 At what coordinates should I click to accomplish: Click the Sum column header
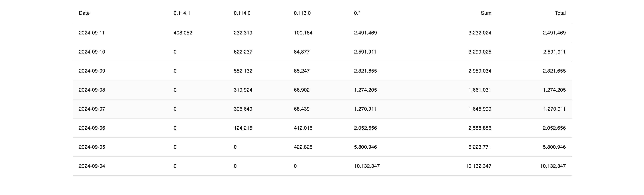pyautogui.click(x=486, y=13)
